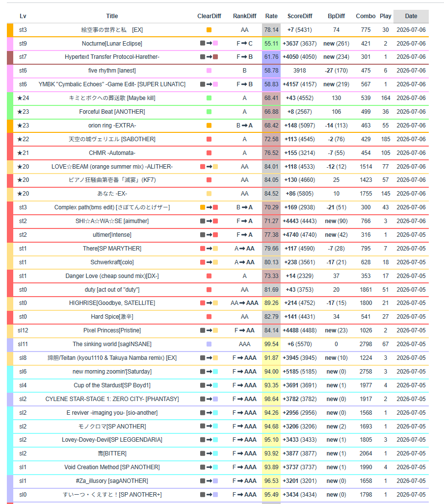Open song E reviver -imaging you- [sio-another]
Screen dimensions: 444x504
(x=112, y=413)
